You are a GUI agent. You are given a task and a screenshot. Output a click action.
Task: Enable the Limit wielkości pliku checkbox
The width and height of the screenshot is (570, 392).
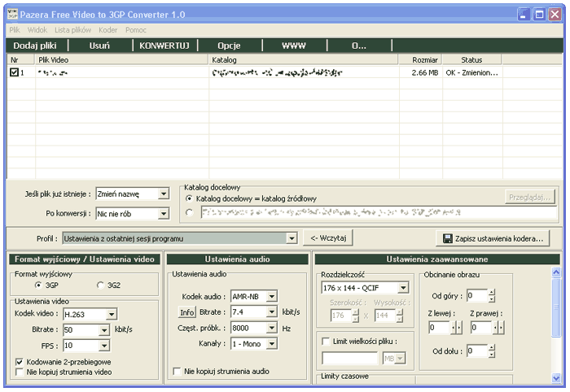coord(327,342)
